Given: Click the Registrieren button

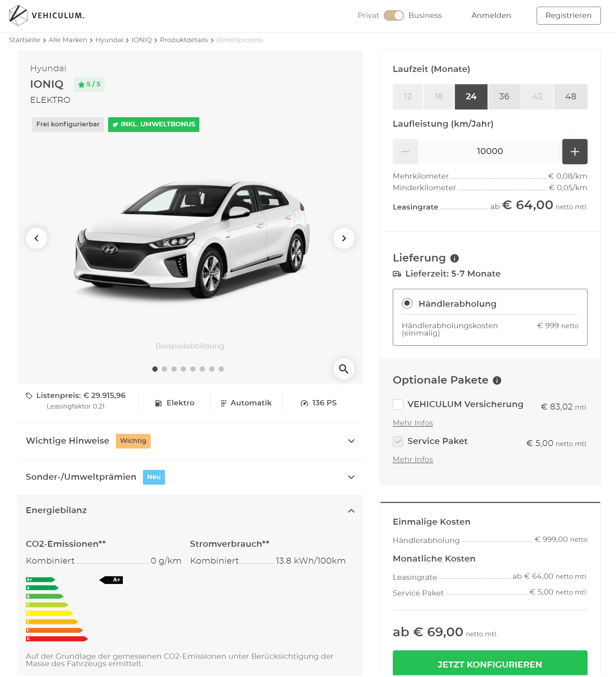Looking at the screenshot, I should (569, 15).
